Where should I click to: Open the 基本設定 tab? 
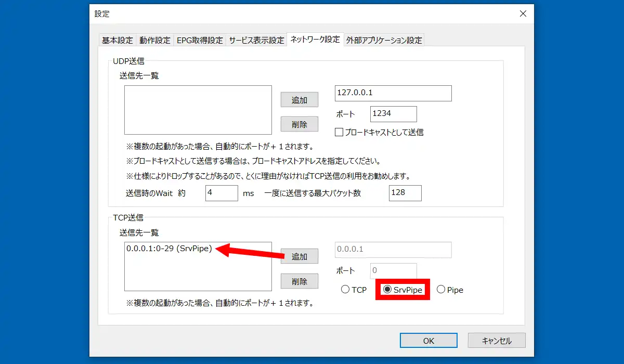118,40
